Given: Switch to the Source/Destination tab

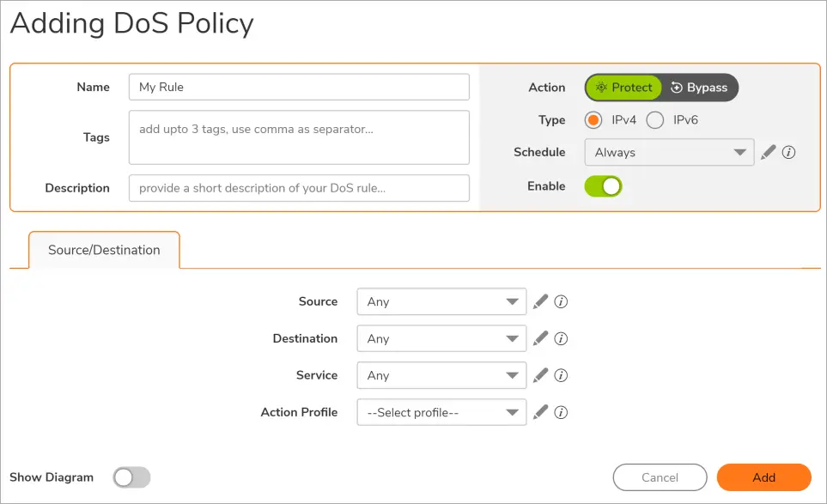Looking at the screenshot, I should pyautogui.click(x=104, y=250).
